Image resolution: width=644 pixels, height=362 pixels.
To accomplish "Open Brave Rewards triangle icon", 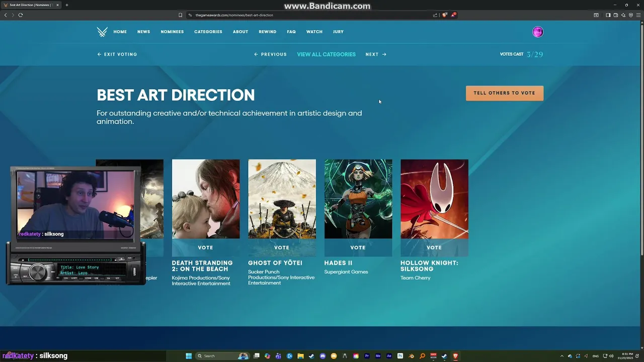I will point(453,15).
